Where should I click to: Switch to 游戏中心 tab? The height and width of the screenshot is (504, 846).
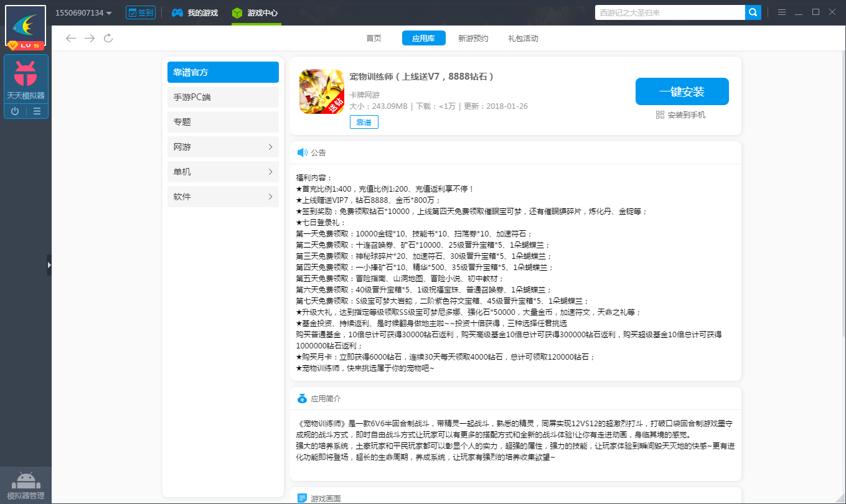256,13
